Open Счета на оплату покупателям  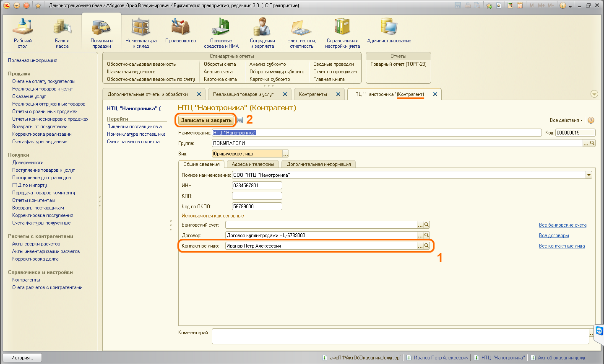pyautogui.click(x=44, y=81)
